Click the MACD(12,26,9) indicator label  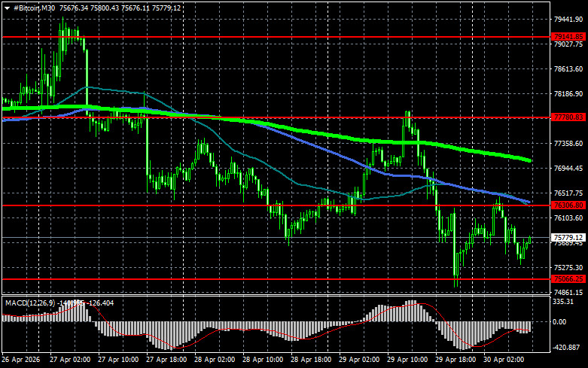pyautogui.click(x=30, y=303)
